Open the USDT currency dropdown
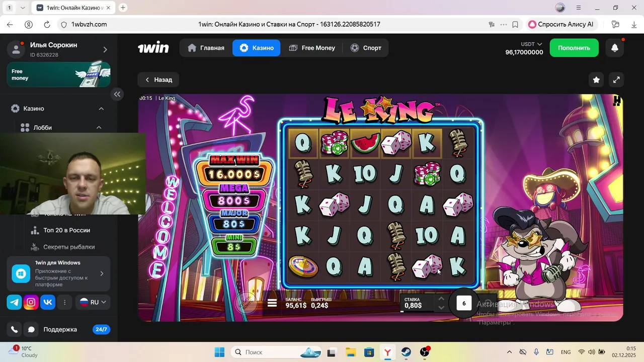Image resolution: width=644 pixels, height=362 pixels. [x=531, y=44]
